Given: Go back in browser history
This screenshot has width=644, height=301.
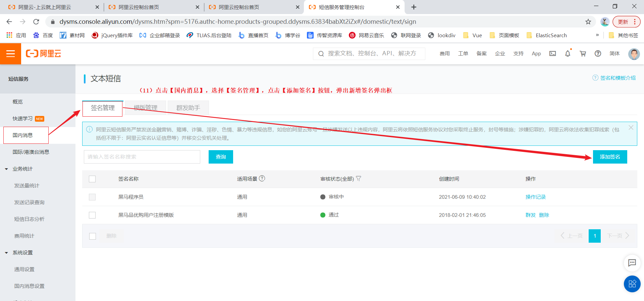Looking at the screenshot, I should pos(9,22).
